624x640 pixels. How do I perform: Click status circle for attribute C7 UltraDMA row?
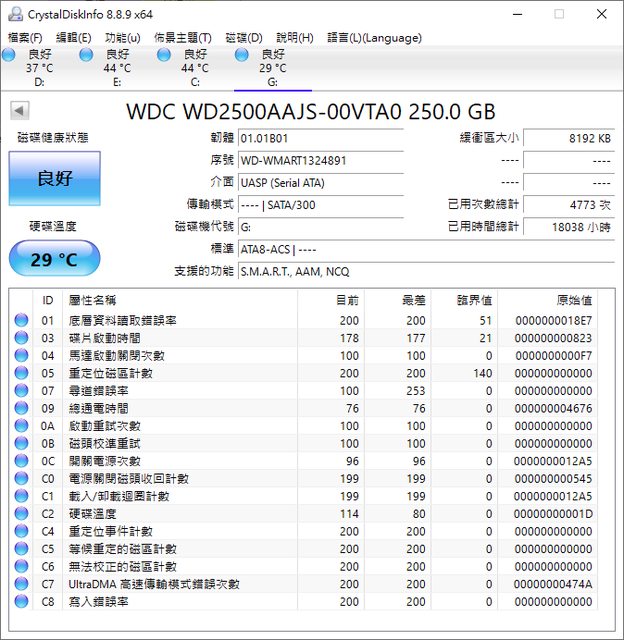pyautogui.click(x=21, y=584)
